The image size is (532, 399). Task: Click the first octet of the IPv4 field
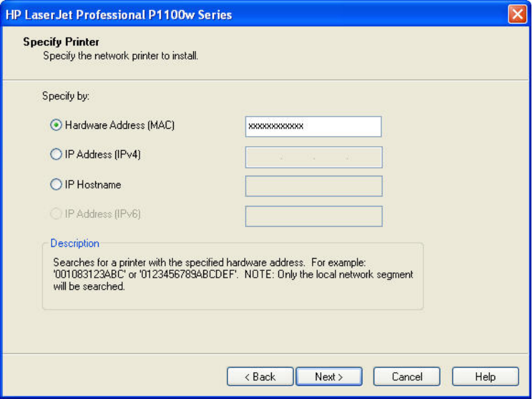point(264,157)
